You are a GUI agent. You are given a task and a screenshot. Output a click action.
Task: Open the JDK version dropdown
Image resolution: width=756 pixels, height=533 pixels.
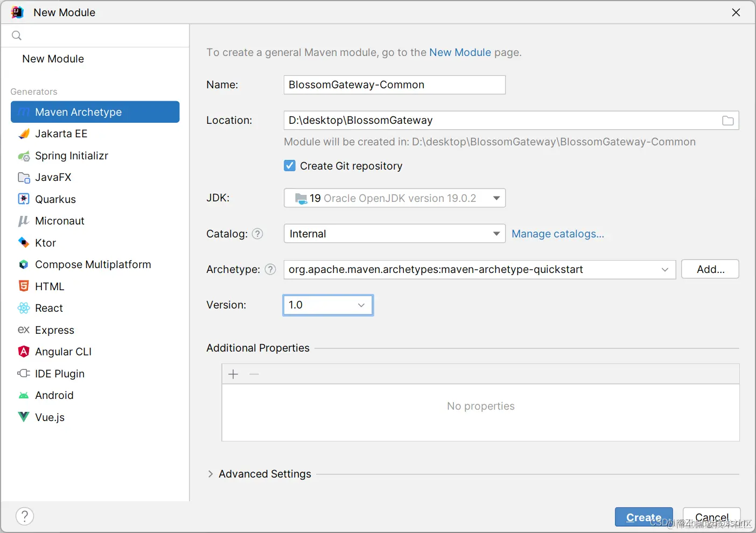tap(496, 198)
